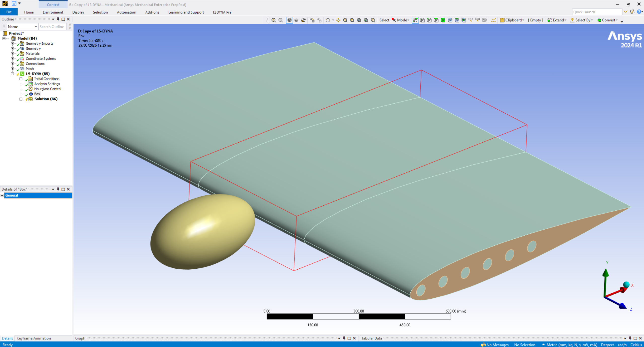Viewport: 644px width, 347px height.
Task: Expand the Geometry Imports node
Action: (x=12, y=44)
